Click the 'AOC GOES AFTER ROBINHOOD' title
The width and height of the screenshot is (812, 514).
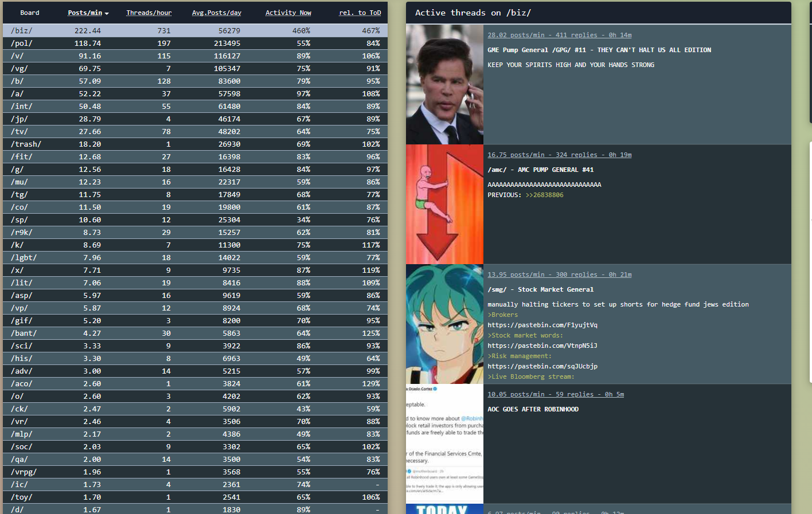(x=533, y=409)
